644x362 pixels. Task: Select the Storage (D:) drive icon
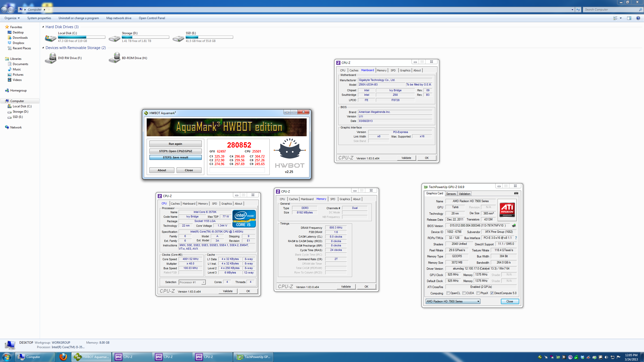pyautogui.click(x=114, y=38)
